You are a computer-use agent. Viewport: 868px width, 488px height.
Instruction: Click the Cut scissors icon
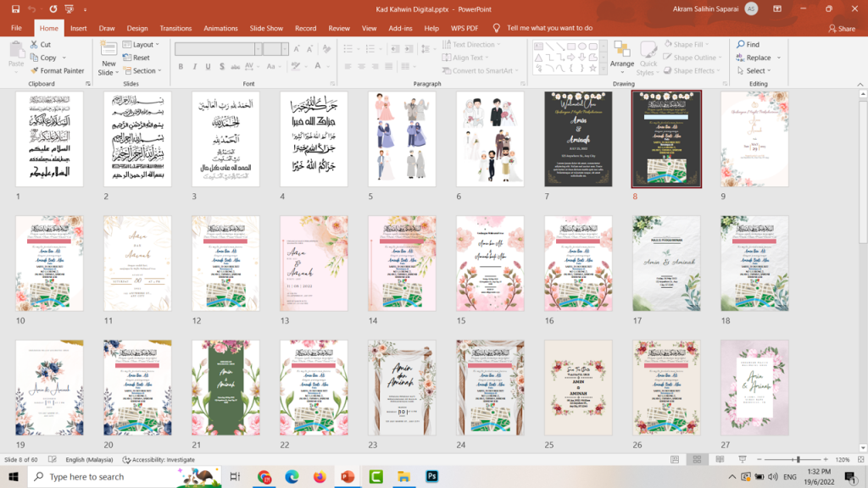pos(34,45)
